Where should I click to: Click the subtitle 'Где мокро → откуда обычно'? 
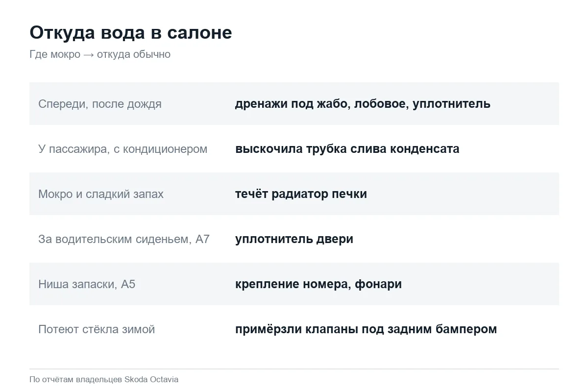(x=100, y=54)
